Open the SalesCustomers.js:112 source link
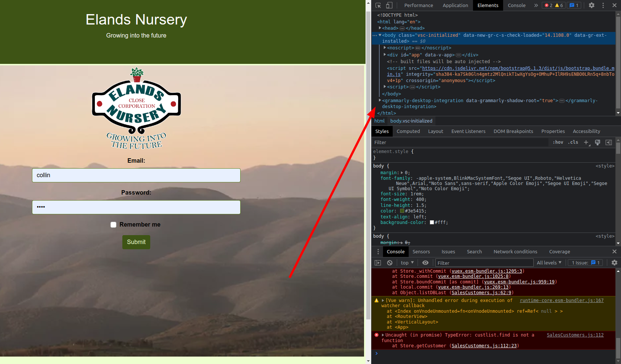This screenshot has height=364, width=621. tap(575, 335)
